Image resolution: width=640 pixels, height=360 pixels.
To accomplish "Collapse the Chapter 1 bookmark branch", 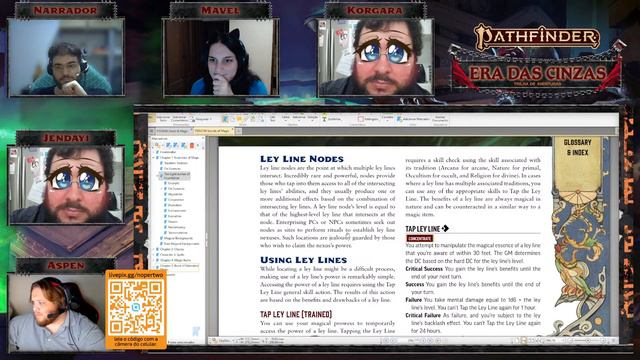I will click(154, 158).
